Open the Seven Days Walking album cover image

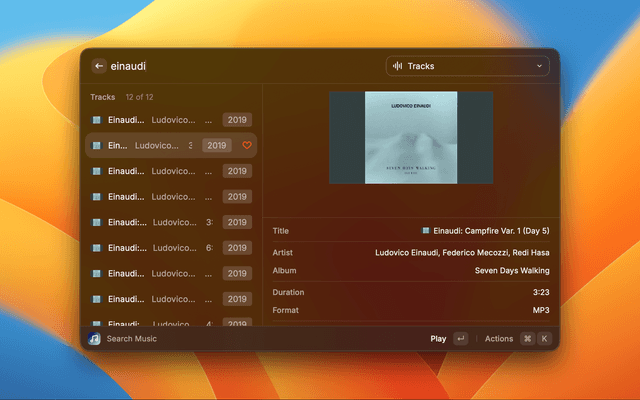tap(411, 137)
